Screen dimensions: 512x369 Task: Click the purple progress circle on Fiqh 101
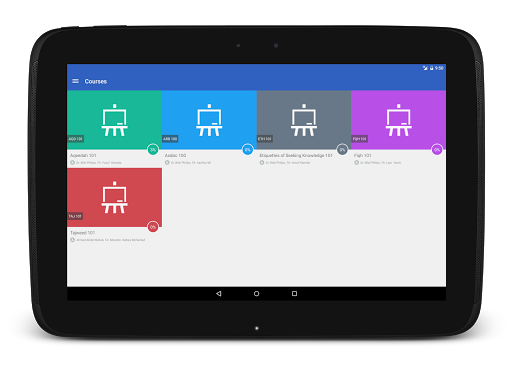(x=437, y=150)
